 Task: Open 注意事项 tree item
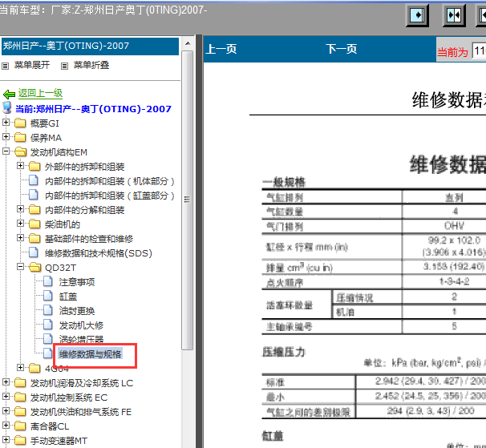coord(77,282)
